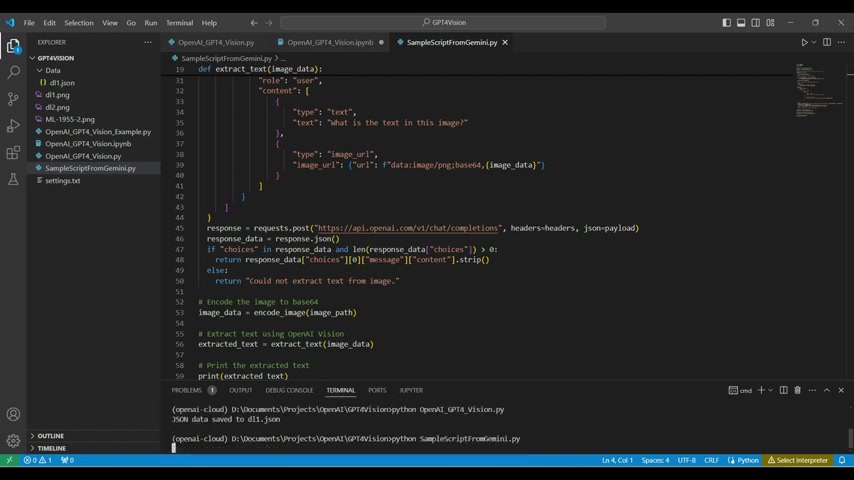Image resolution: width=854 pixels, height=480 pixels.
Task: Expand the OUTLINE section
Action: (50, 436)
